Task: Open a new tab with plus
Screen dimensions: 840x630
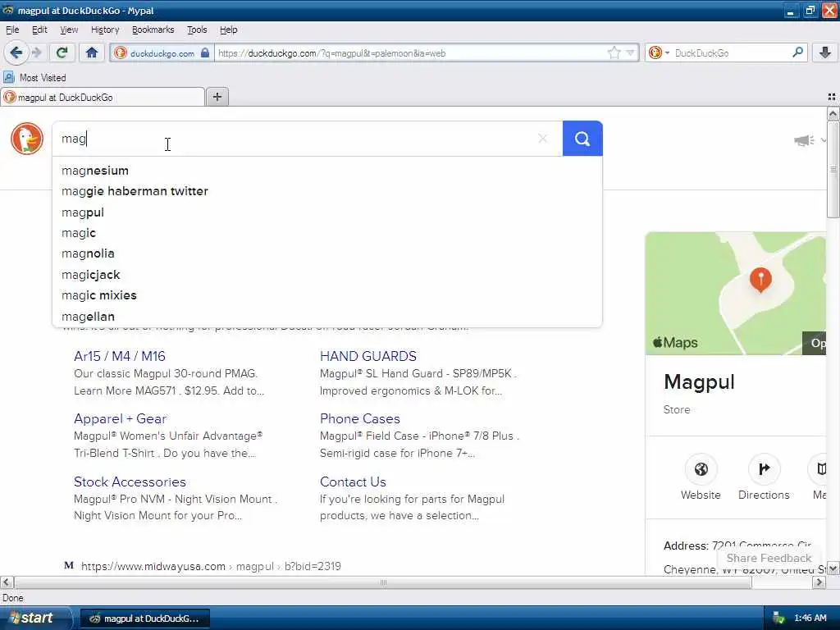Action: (217, 97)
